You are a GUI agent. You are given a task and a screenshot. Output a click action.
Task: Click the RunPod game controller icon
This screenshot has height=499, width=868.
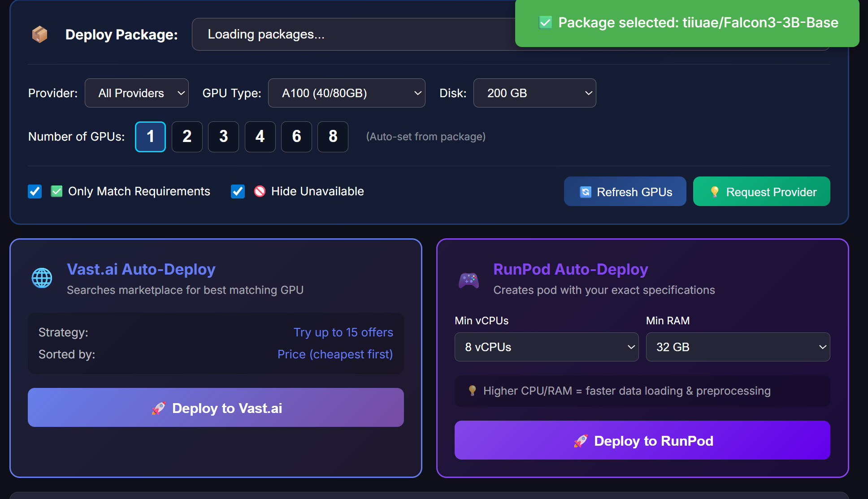pos(469,280)
